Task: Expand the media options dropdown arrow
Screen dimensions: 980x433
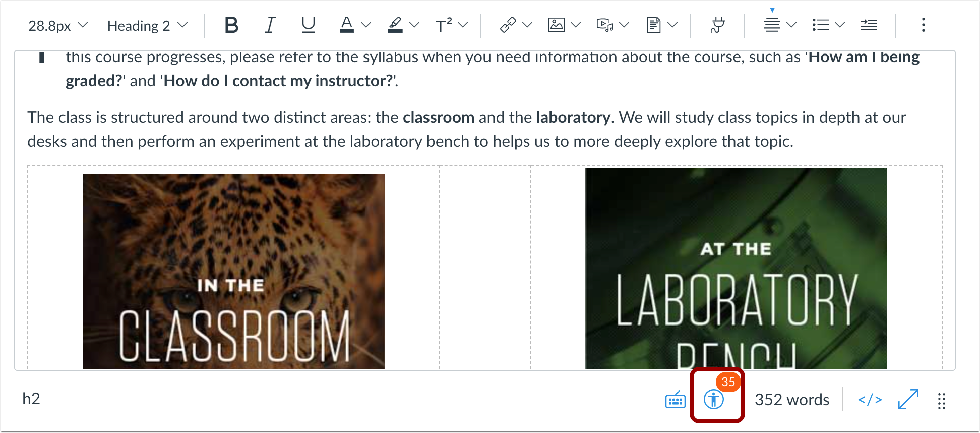Action: click(625, 25)
